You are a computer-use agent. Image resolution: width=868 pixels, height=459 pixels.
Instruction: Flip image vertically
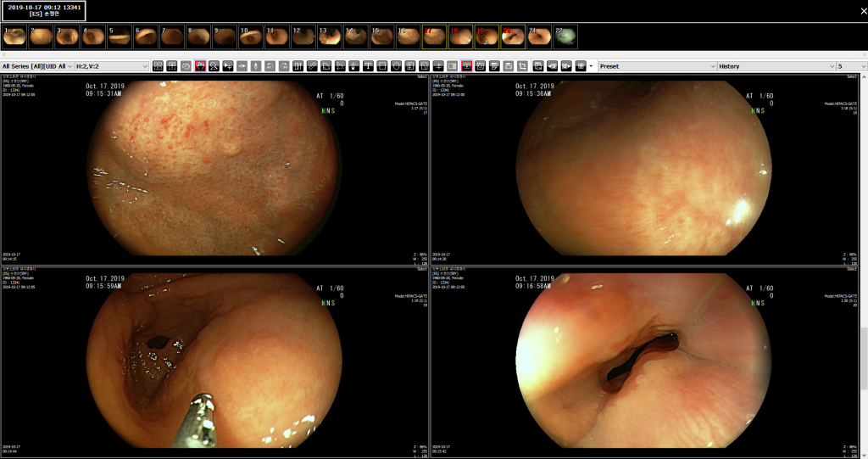pyautogui.click(x=256, y=66)
